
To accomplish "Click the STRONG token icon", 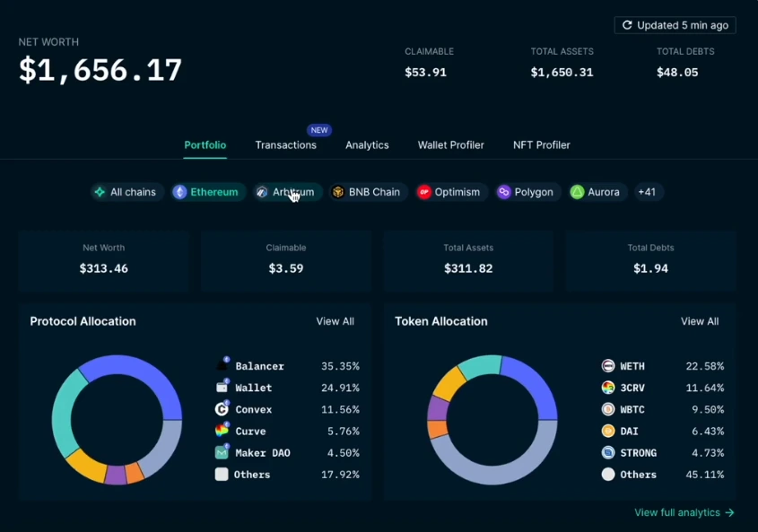I will [x=607, y=452].
